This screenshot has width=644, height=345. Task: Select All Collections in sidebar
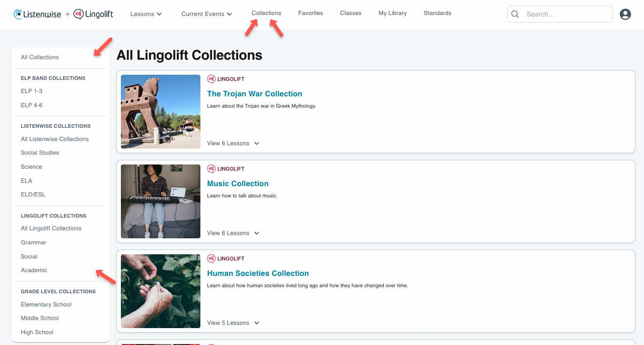pos(40,57)
